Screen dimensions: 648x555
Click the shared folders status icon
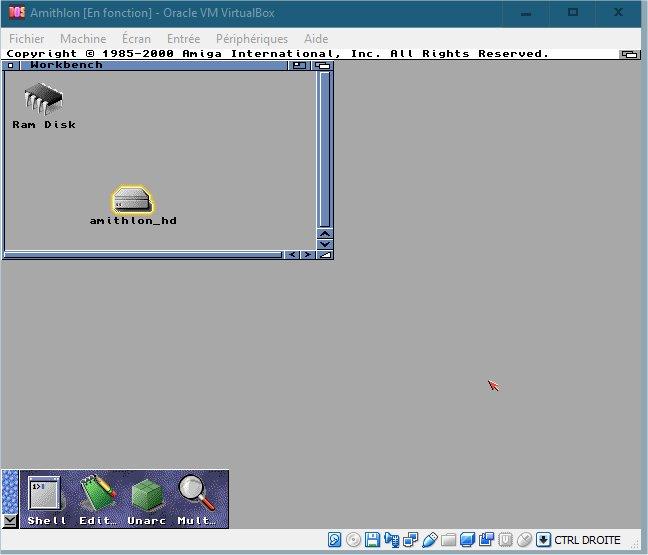tap(448, 540)
